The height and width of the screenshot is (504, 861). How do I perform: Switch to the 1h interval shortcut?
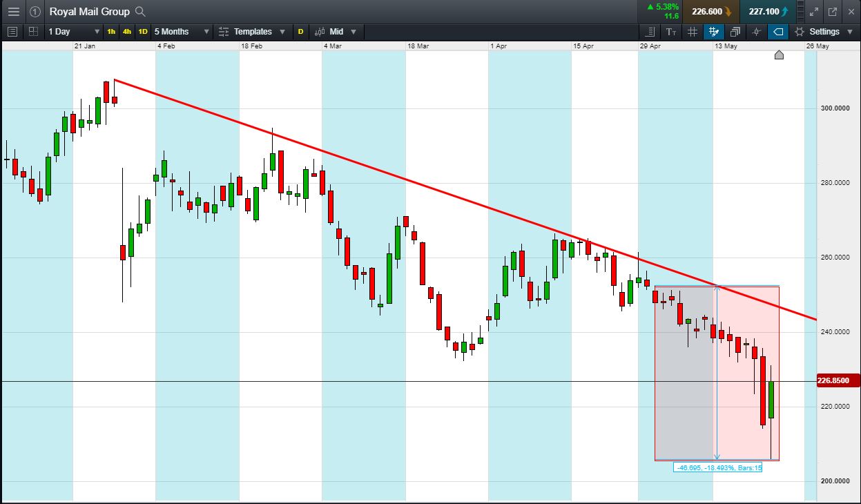[111, 32]
